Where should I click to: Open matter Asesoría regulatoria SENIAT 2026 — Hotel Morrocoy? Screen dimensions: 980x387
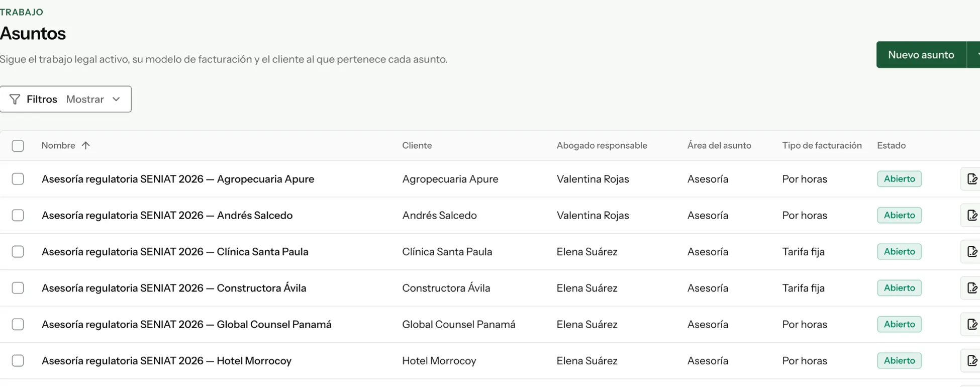click(166, 360)
